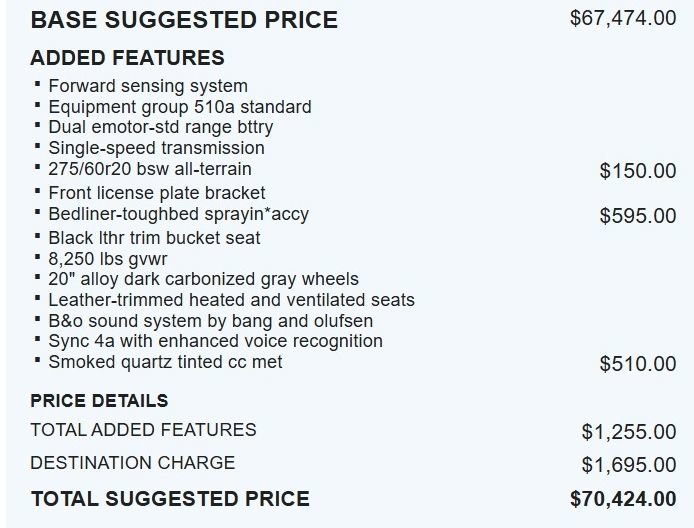Click the $150.00 all-terrain tire price
The height and width of the screenshot is (528, 694).
click(x=637, y=171)
